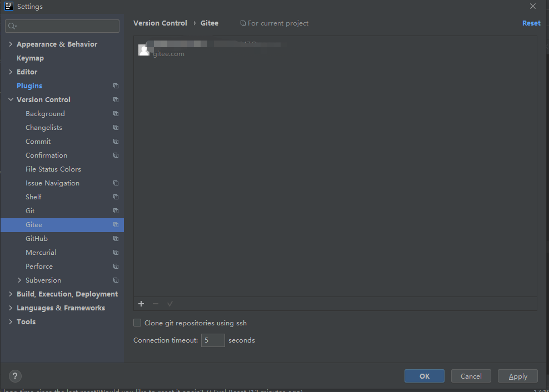Screen dimensions: 549x392
Task: Open the Keymap settings page
Action: 30,58
